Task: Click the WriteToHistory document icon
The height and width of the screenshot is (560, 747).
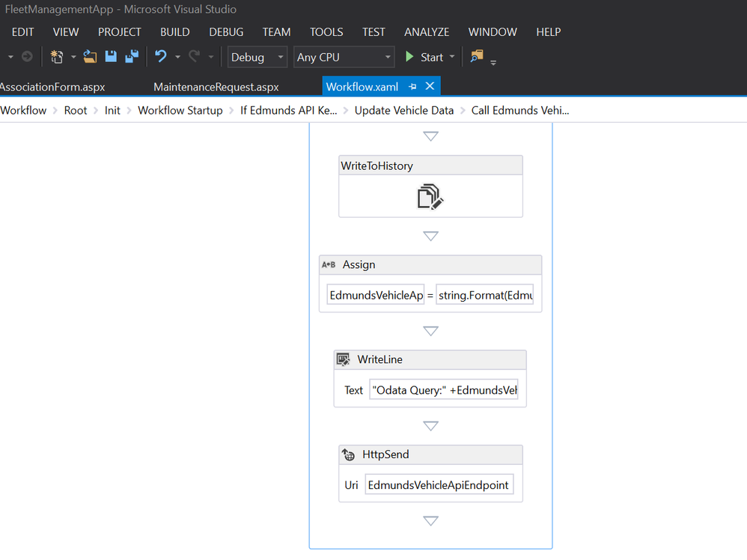Action: (x=430, y=196)
